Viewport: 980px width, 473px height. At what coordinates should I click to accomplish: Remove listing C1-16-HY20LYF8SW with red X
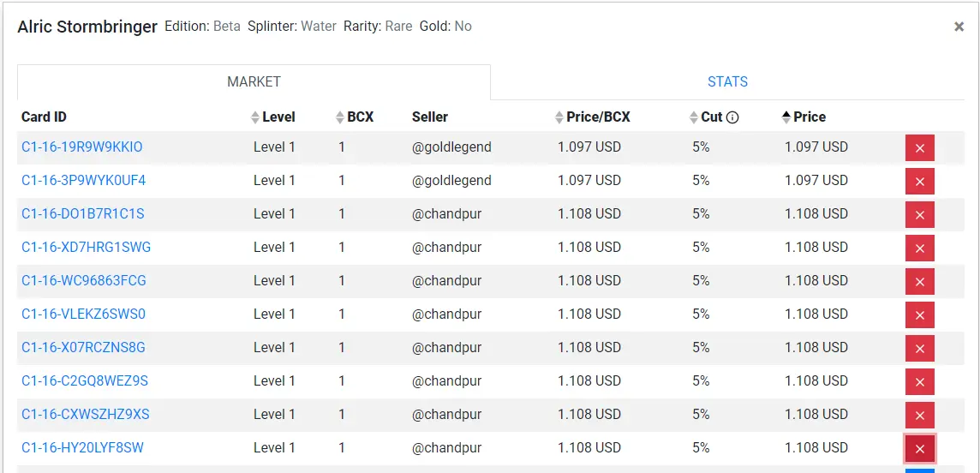919,449
